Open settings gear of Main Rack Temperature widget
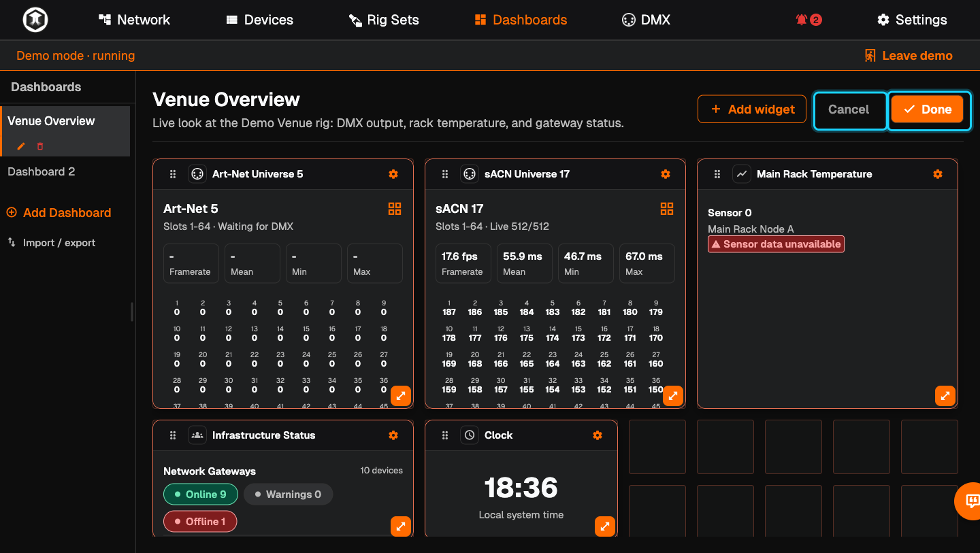 938,174
